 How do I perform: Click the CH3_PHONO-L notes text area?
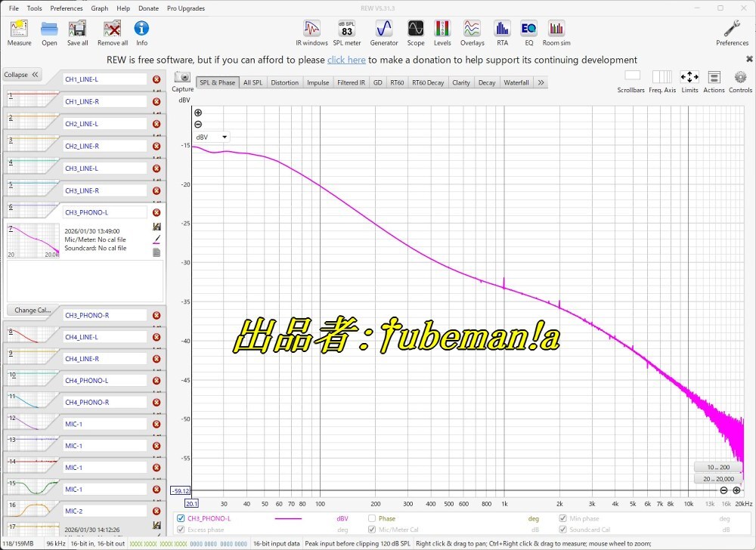85,281
